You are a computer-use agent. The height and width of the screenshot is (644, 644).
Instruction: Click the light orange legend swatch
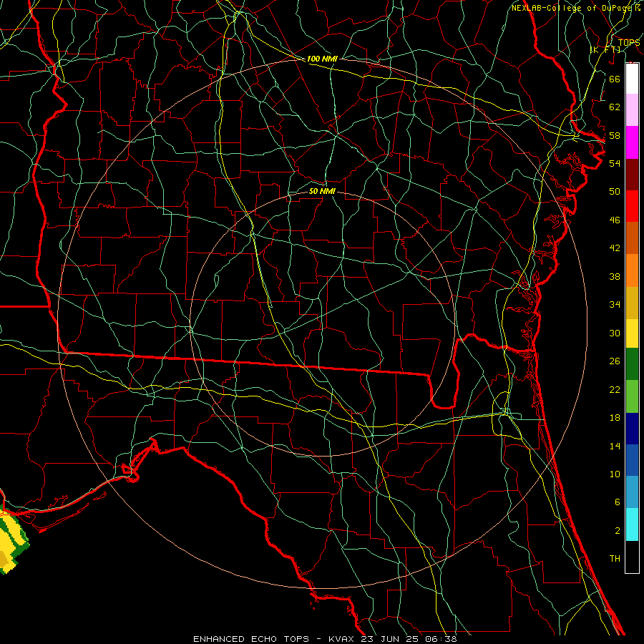[x=632, y=270]
